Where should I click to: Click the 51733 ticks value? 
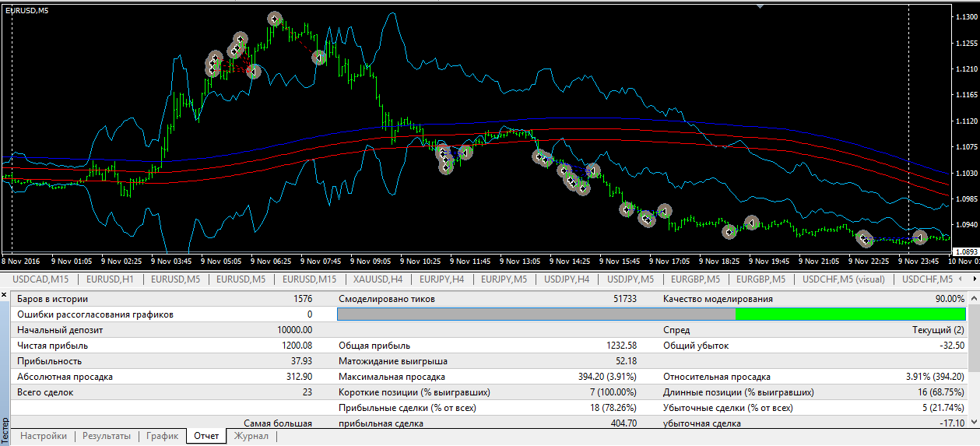click(624, 298)
